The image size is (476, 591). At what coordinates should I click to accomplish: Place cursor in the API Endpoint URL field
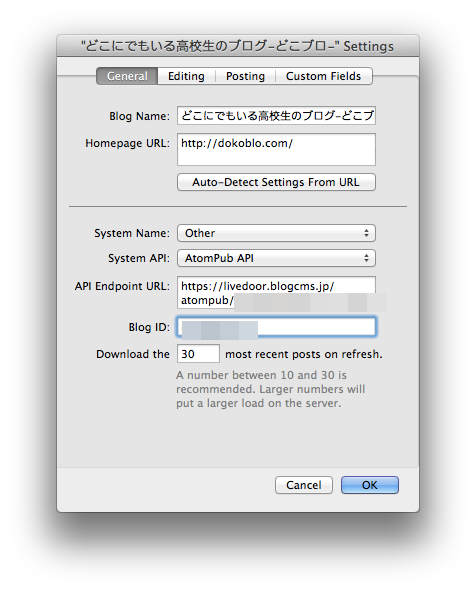(x=276, y=292)
